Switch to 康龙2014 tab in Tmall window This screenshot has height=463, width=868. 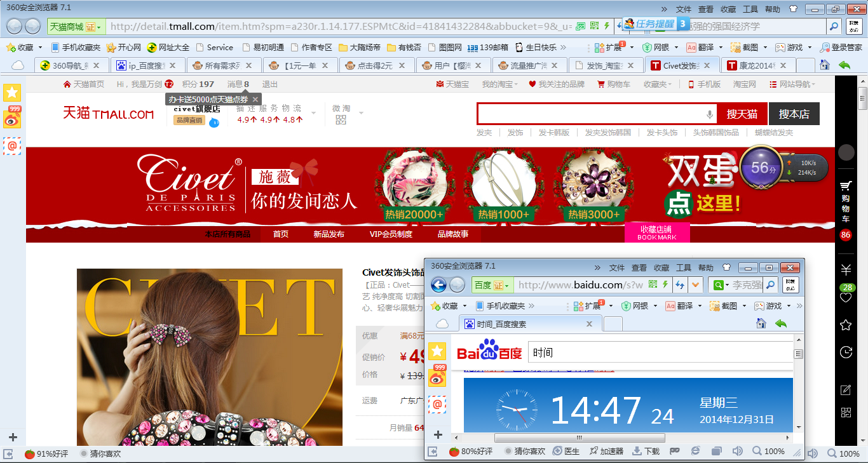coord(757,65)
